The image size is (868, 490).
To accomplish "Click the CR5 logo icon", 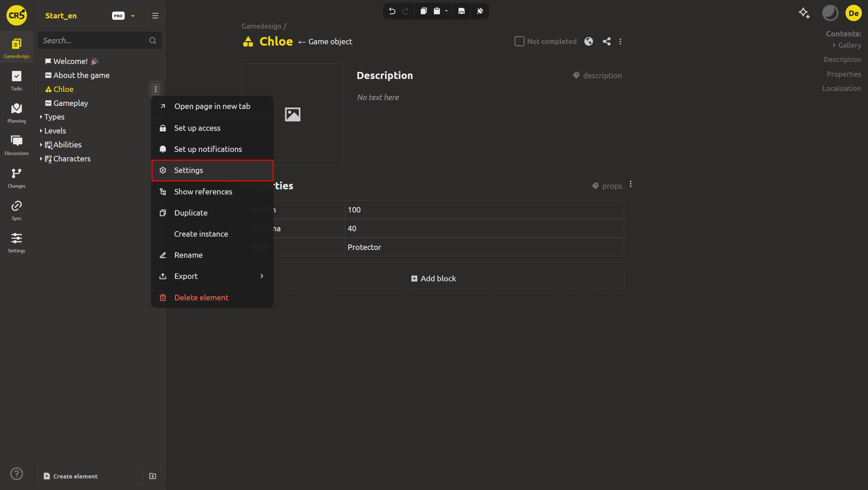I will click(x=16, y=15).
